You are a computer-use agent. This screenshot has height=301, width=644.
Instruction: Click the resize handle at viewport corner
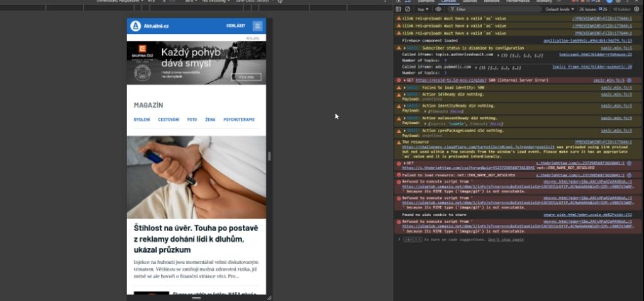pos(269,297)
